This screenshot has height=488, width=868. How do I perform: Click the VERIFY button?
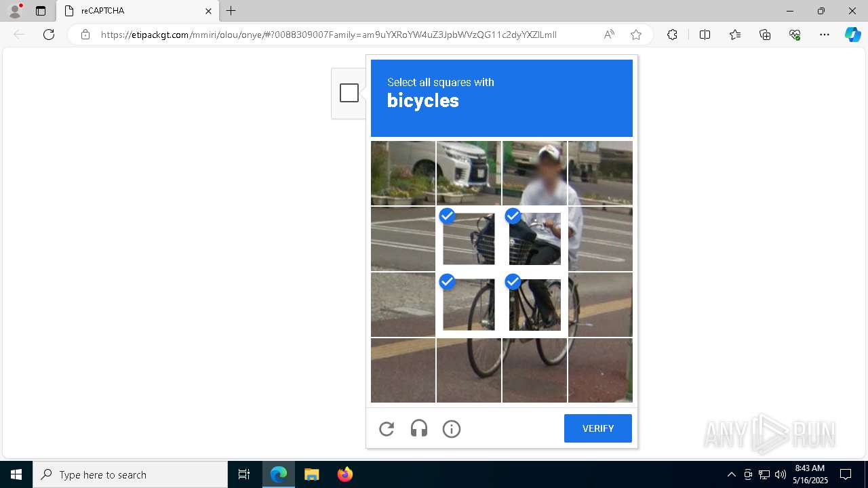[x=598, y=428]
